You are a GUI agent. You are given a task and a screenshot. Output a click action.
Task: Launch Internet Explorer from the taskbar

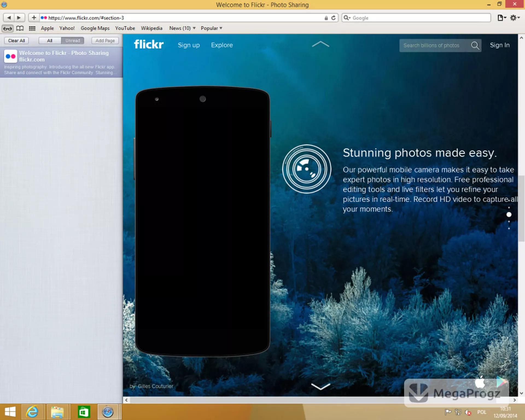tap(32, 412)
